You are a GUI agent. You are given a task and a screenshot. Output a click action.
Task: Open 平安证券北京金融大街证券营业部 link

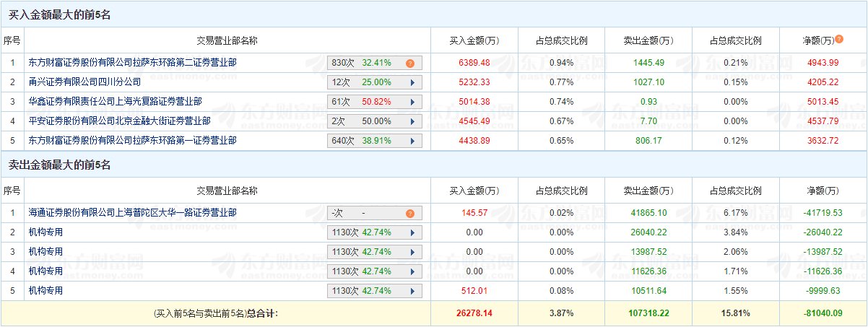point(120,121)
